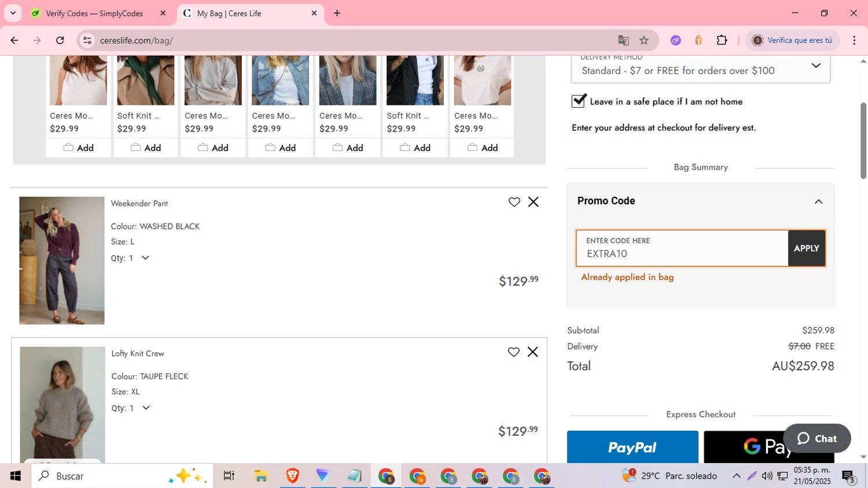Open last Chrome taskbar icon
This screenshot has width=868, height=488.
(542, 476)
